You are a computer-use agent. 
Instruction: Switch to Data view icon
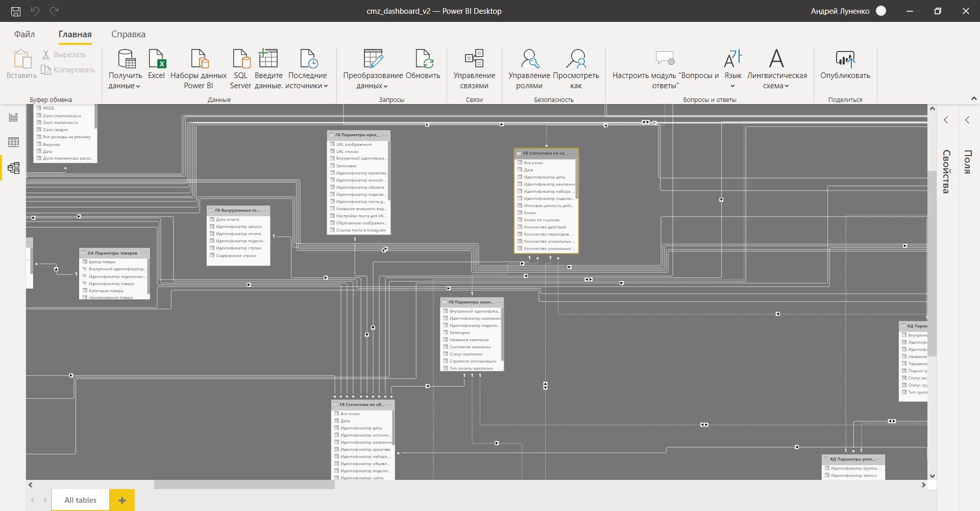click(13, 142)
